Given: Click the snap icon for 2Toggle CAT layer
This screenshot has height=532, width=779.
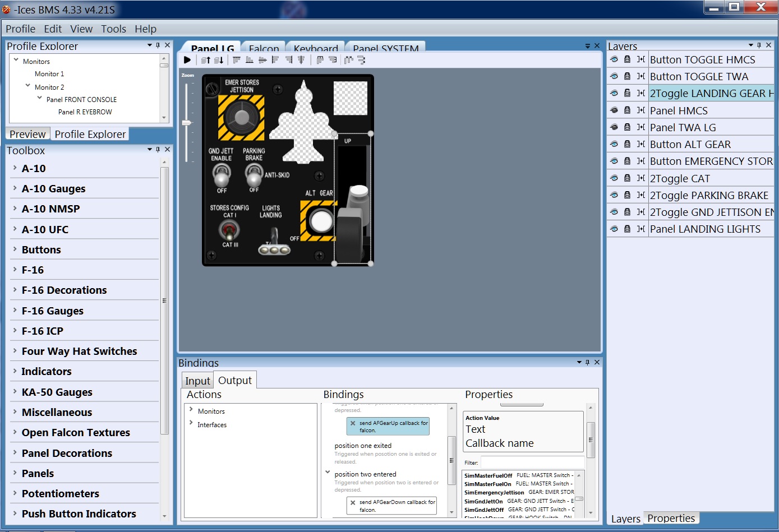Looking at the screenshot, I should pyautogui.click(x=641, y=178).
